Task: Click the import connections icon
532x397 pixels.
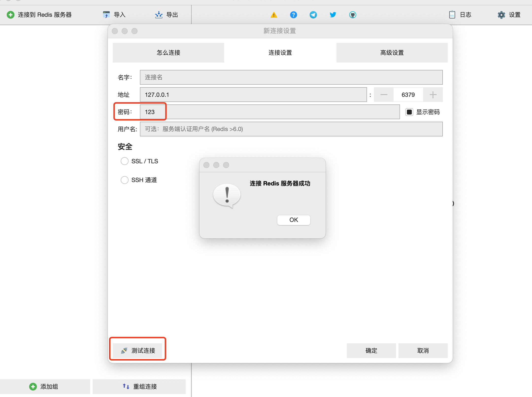Action: (106, 15)
